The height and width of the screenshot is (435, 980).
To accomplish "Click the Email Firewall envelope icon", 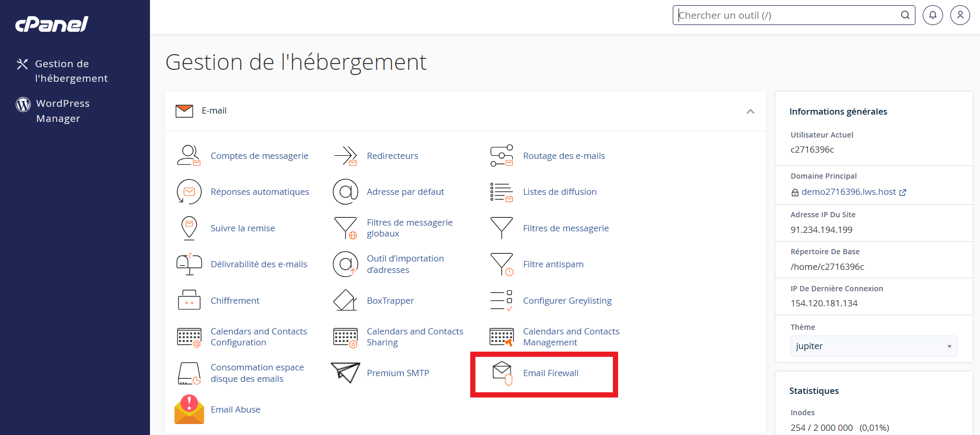I will [x=502, y=373].
